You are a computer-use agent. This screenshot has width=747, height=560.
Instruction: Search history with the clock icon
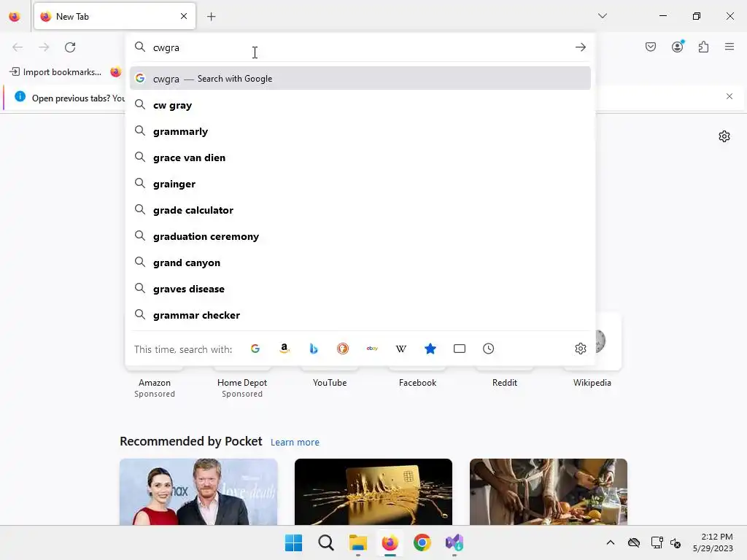(488, 349)
